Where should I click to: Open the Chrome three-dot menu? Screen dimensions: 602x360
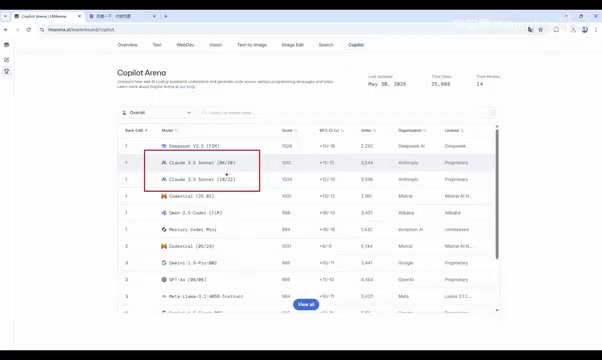[x=596, y=30]
